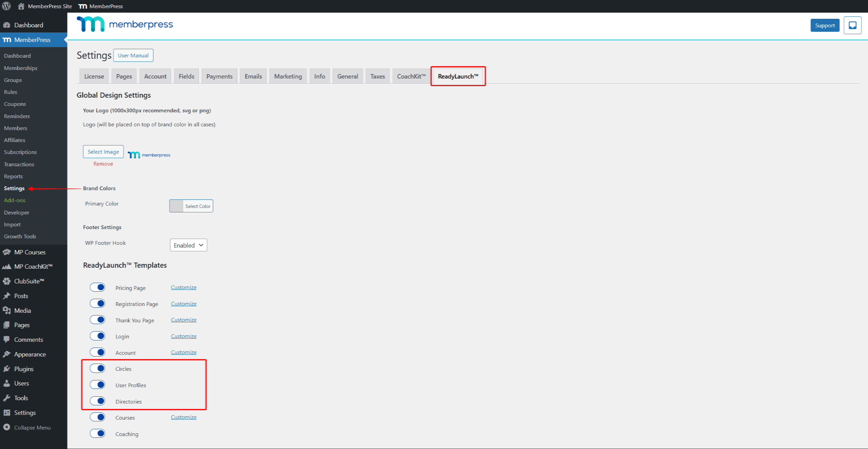Open the WordPress logo menu
Screen dimensions: 868x449
[6, 6]
